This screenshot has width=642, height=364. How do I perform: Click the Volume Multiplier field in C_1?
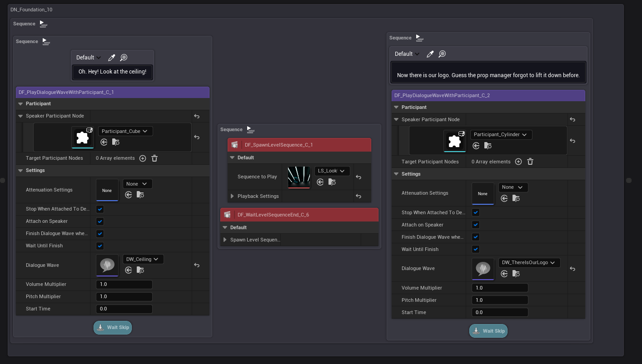124,285
